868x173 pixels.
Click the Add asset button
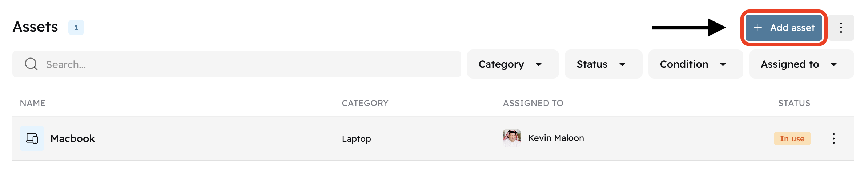coord(784,28)
